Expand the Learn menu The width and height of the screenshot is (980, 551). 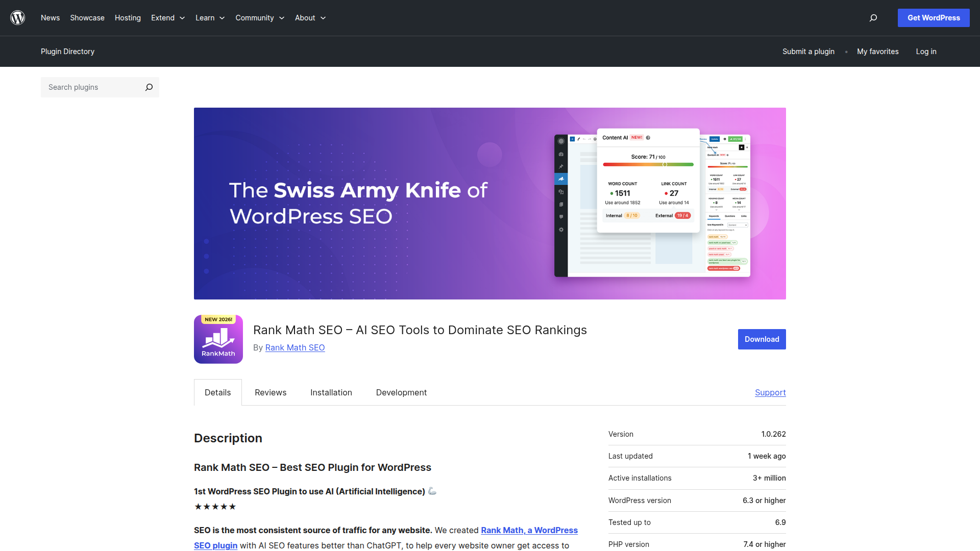click(210, 18)
